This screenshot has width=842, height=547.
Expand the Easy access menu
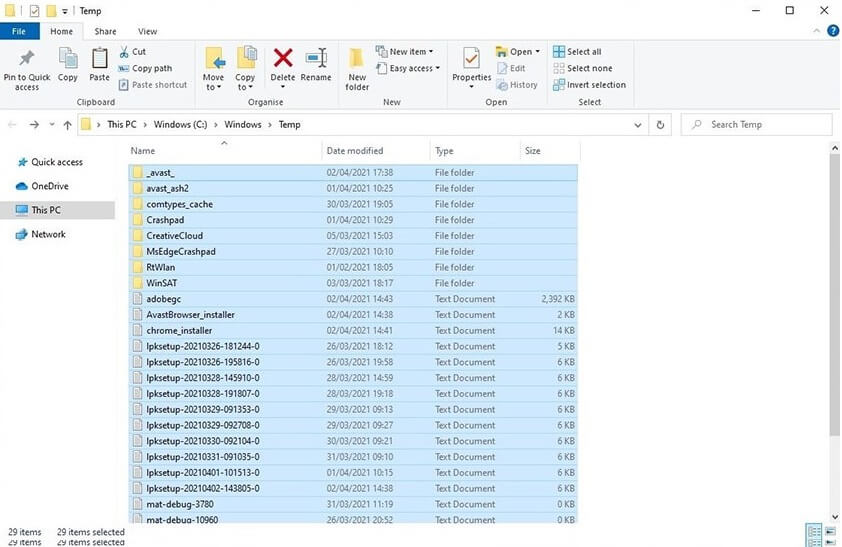point(410,68)
